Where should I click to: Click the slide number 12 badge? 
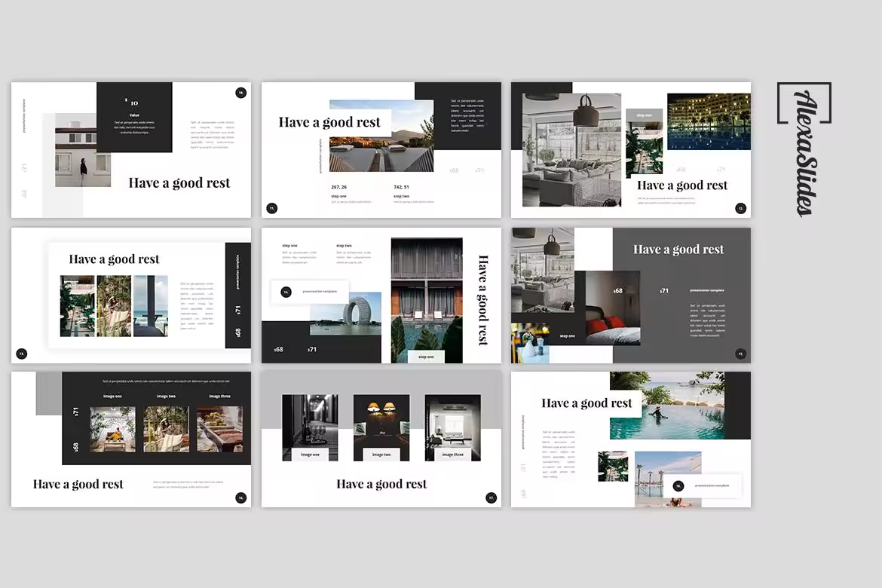pos(740,208)
